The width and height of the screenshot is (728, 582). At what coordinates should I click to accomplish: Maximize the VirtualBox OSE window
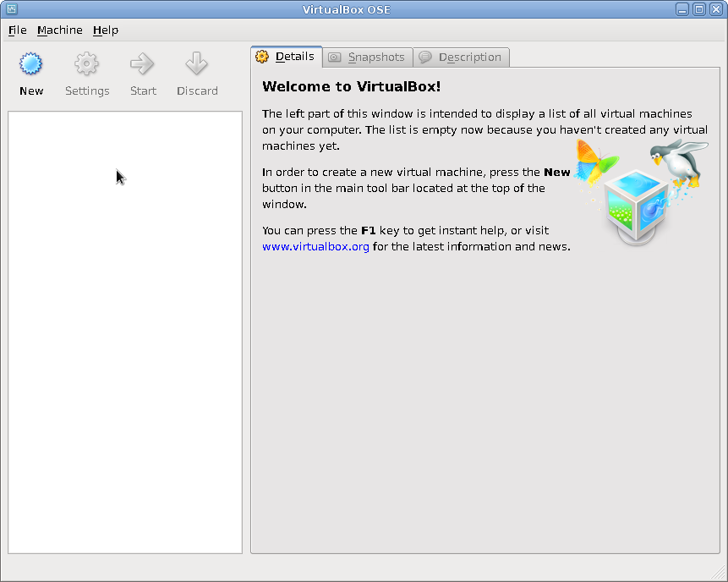point(699,9)
